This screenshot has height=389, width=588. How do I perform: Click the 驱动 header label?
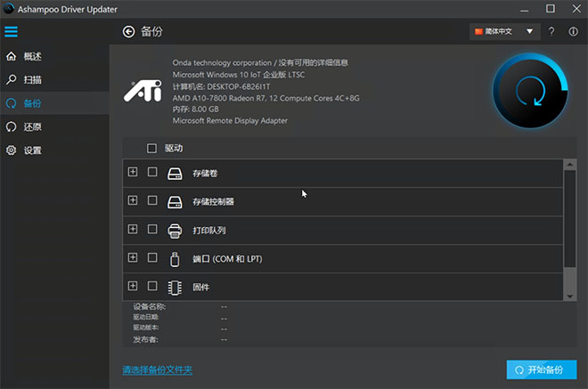[174, 149]
